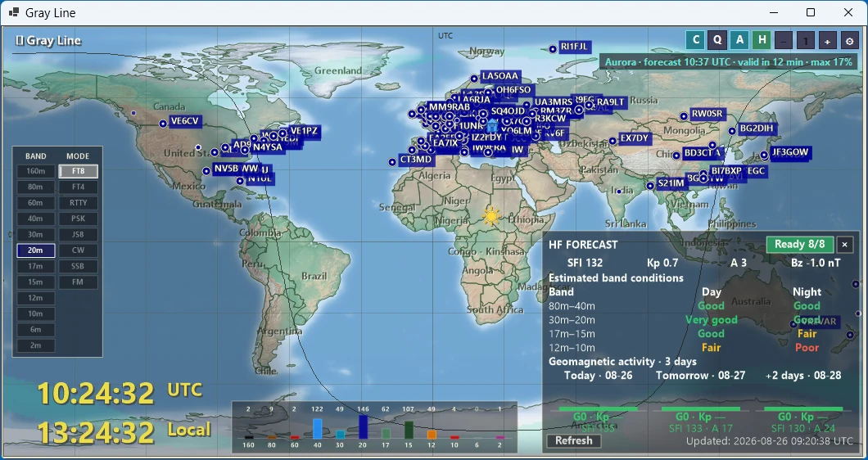Click the EX7DY station label
The image size is (868, 460).
[634, 138]
